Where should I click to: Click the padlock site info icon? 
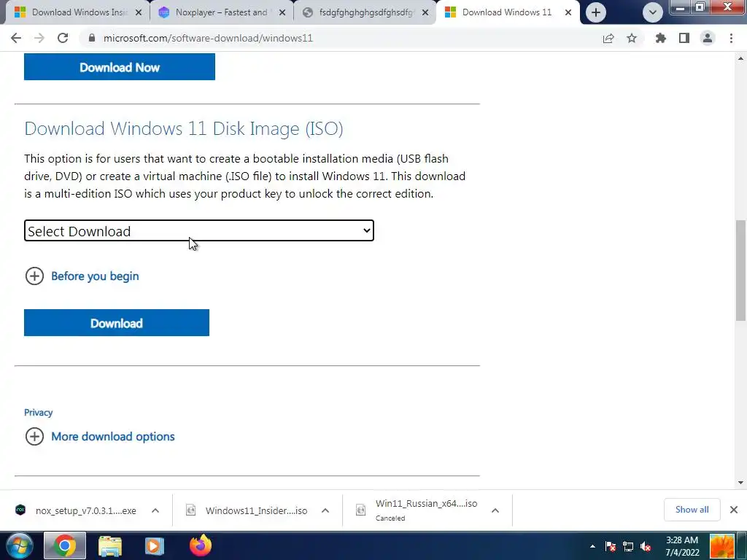pos(92,38)
